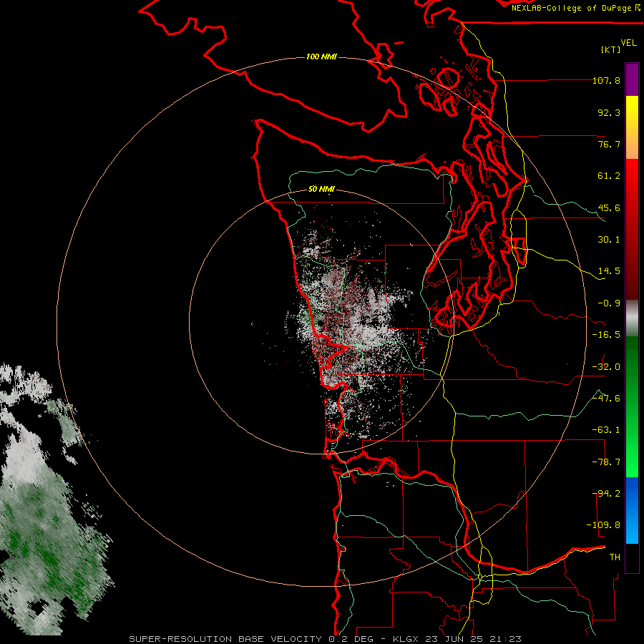Click the VEL legend title
This screenshot has height=644, width=644.
[x=629, y=42]
